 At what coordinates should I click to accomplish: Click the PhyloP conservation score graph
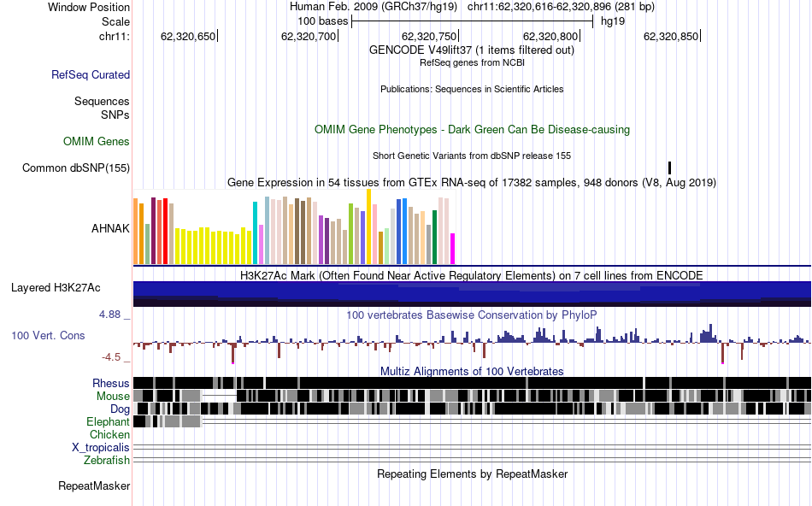pyautogui.click(x=472, y=343)
